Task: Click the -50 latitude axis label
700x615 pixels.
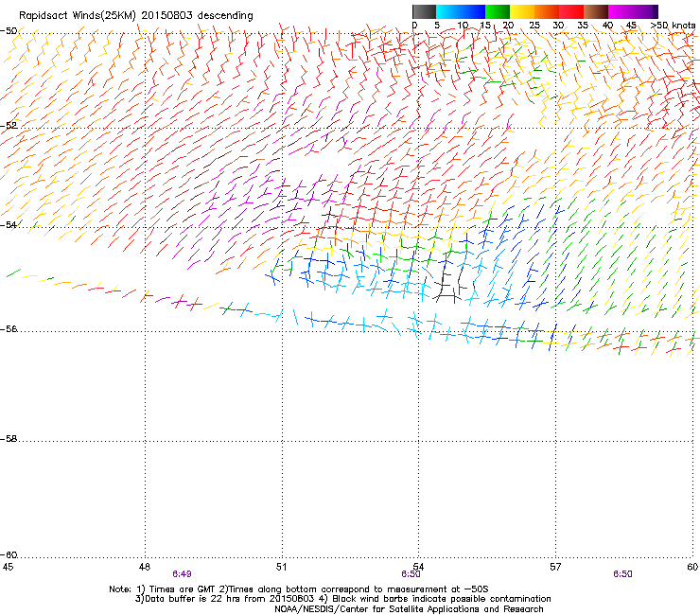Action: point(9,31)
